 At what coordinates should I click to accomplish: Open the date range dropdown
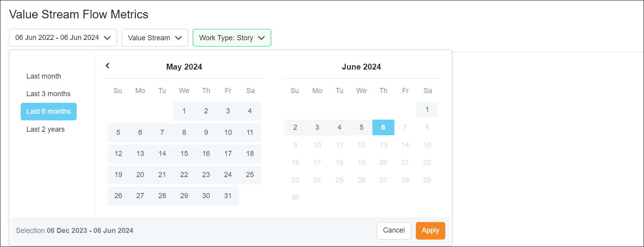63,38
